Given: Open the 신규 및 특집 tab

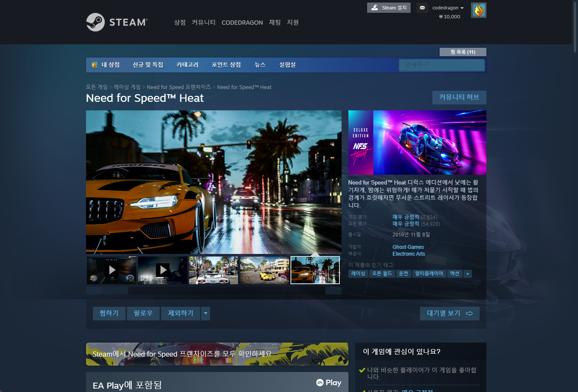Looking at the screenshot, I should [148, 65].
